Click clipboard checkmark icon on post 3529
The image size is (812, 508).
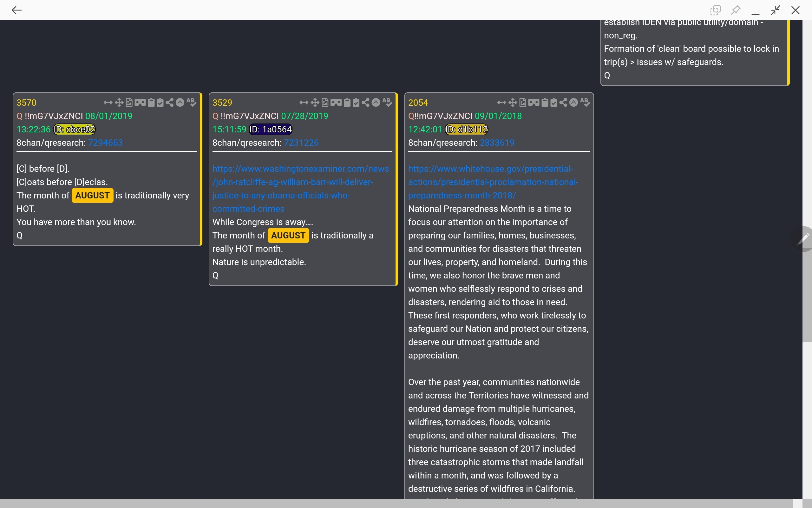click(356, 103)
